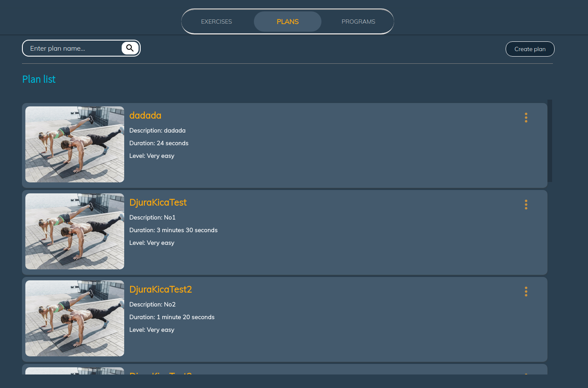This screenshot has width=588, height=388.
Task: Select the Plans tab
Action: point(288,22)
